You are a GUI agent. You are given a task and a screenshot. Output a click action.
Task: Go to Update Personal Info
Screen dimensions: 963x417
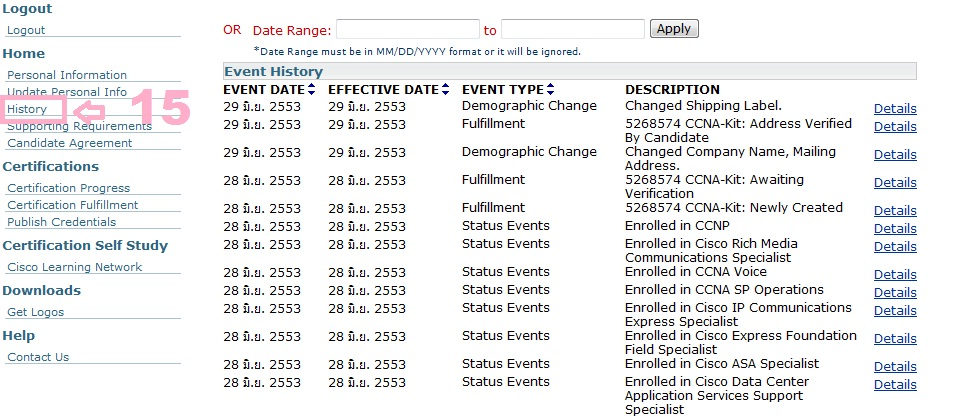[x=67, y=92]
